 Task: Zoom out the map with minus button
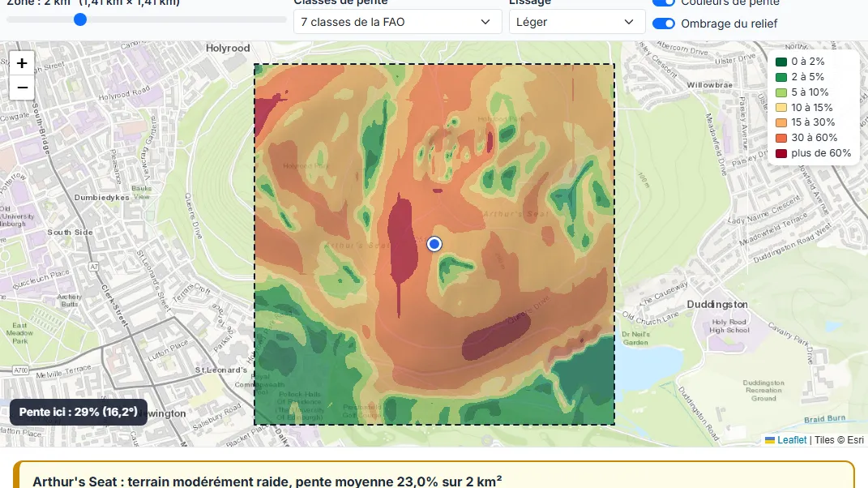(22, 88)
